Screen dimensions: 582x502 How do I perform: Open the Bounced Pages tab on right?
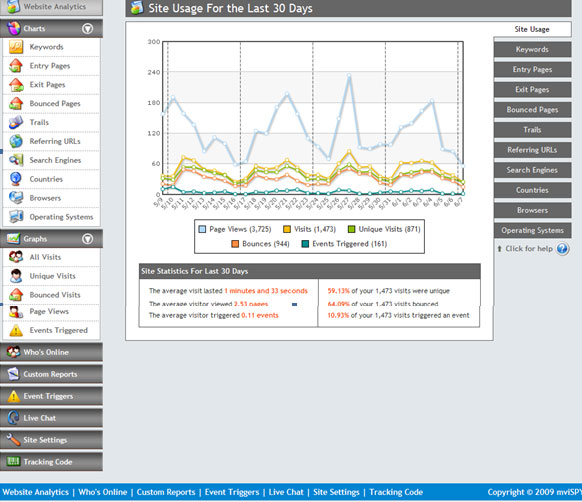(532, 110)
